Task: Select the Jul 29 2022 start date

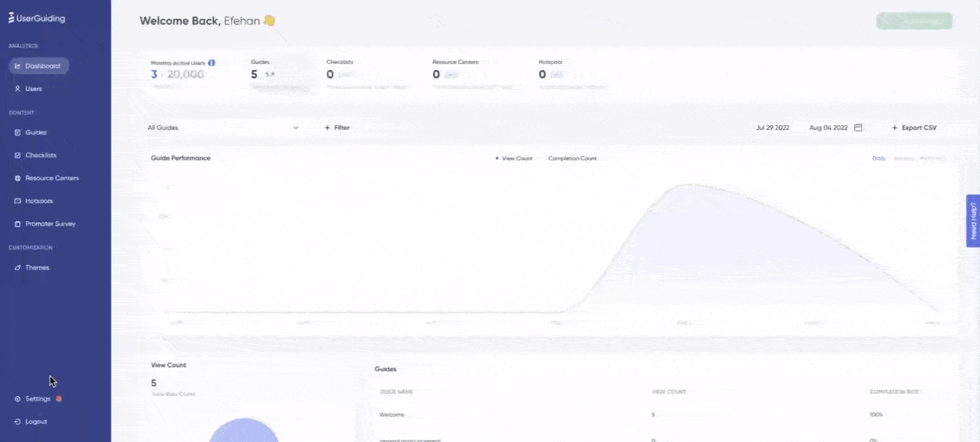Action: click(772, 128)
